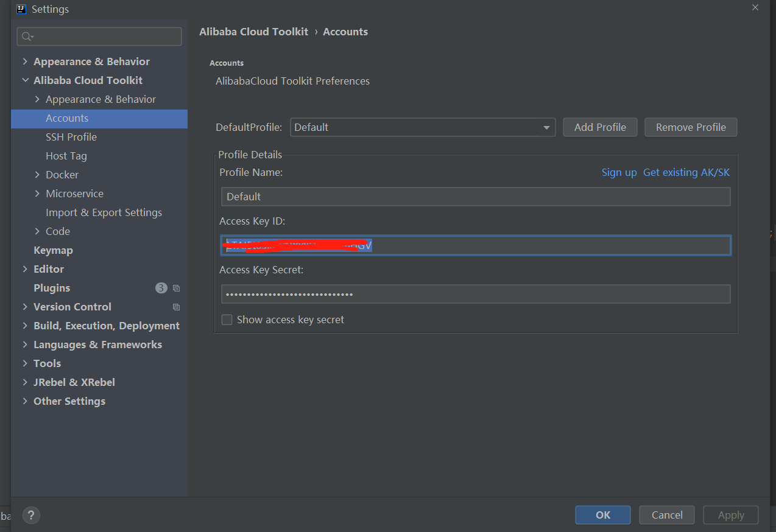Click the Cancel button
Image resolution: width=776 pixels, height=532 pixels.
(x=667, y=515)
